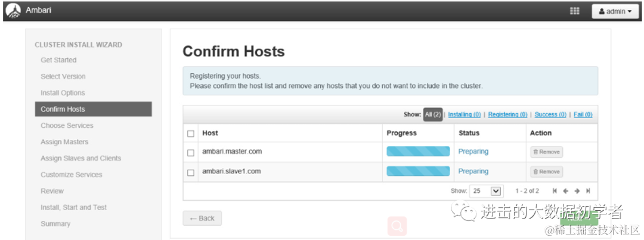The height and width of the screenshot is (240, 644).
Task: Click the Host column header
Action: (x=210, y=133)
